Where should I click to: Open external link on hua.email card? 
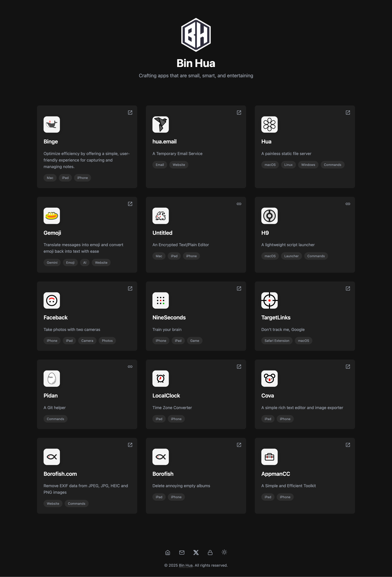239,113
